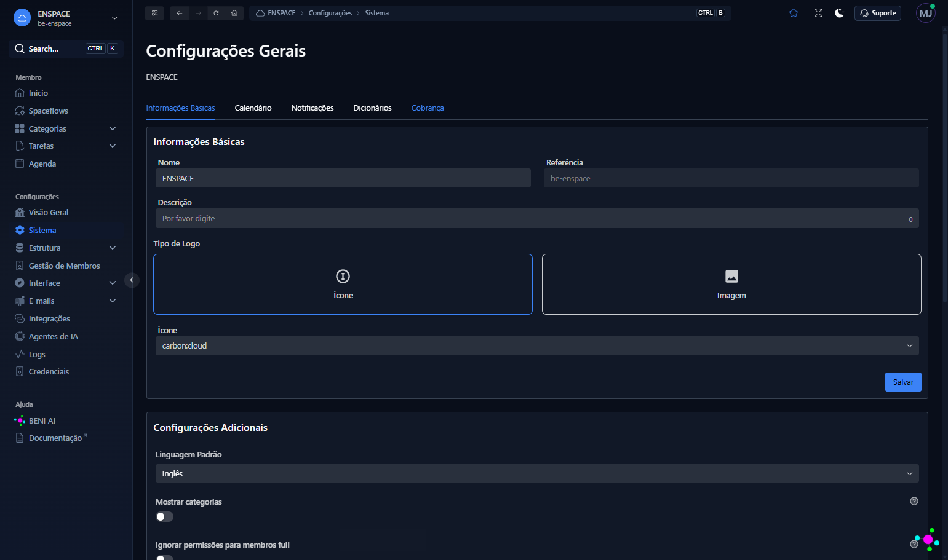The image size is (948, 560).
Task: Click the sidebar Search box
Action: coord(66,49)
